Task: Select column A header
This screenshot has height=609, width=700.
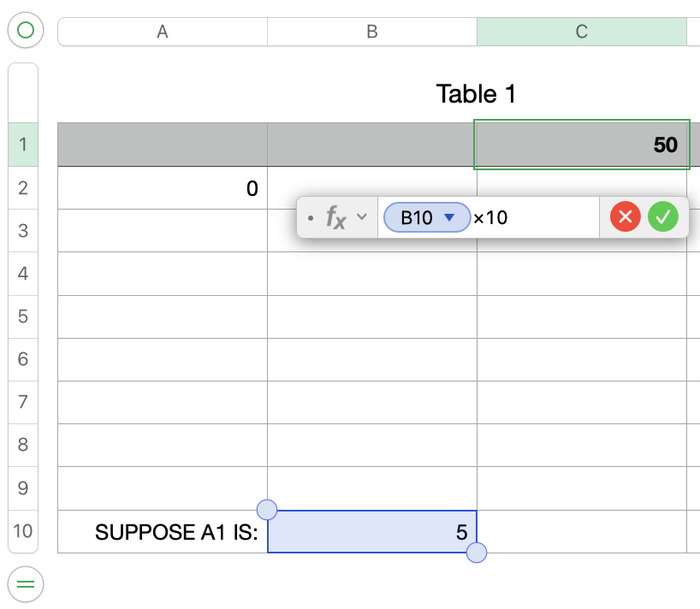Action: click(x=163, y=32)
